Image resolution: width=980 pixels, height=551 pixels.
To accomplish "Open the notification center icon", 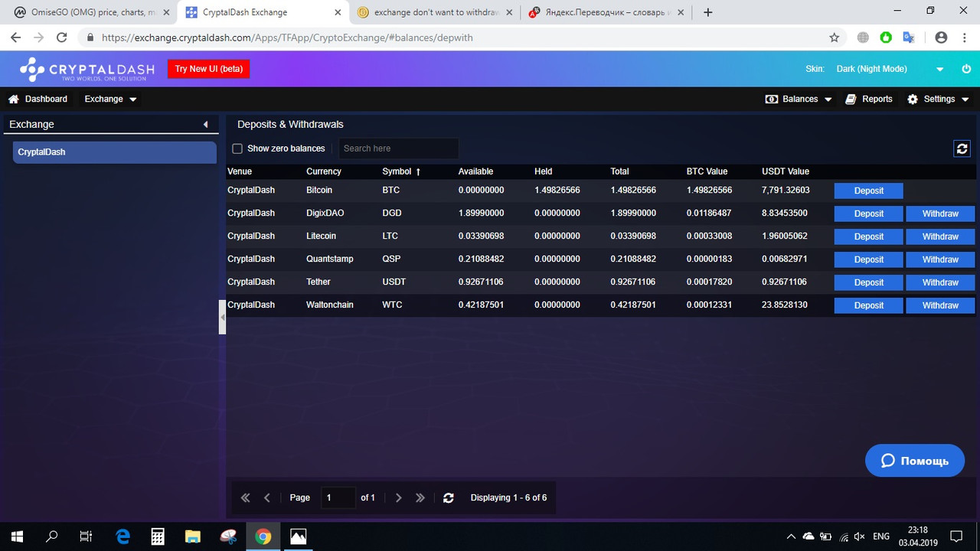I will (x=956, y=536).
